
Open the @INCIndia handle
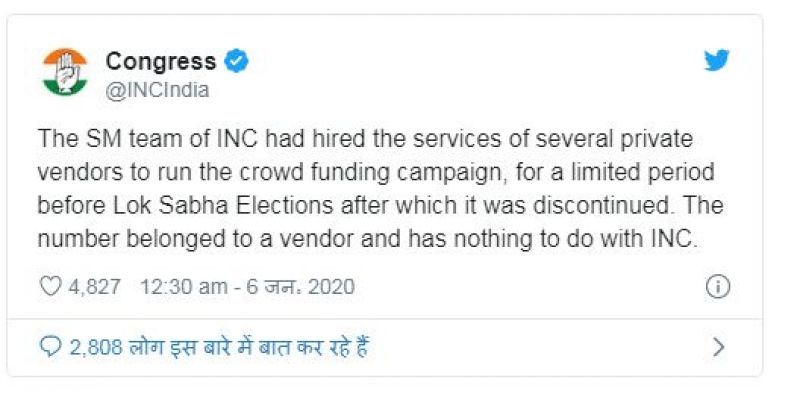point(157,89)
